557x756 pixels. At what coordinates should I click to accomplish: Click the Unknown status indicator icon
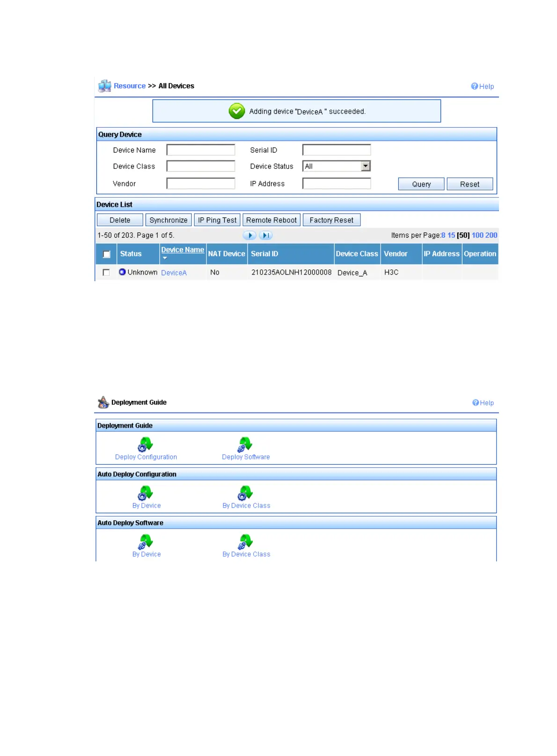point(122,272)
